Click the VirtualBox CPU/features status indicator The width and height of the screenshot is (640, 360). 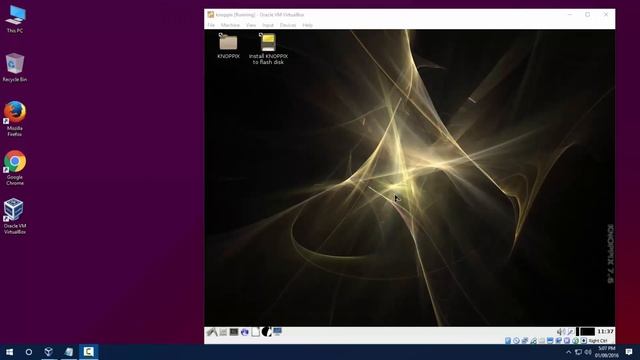[x=567, y=340]
